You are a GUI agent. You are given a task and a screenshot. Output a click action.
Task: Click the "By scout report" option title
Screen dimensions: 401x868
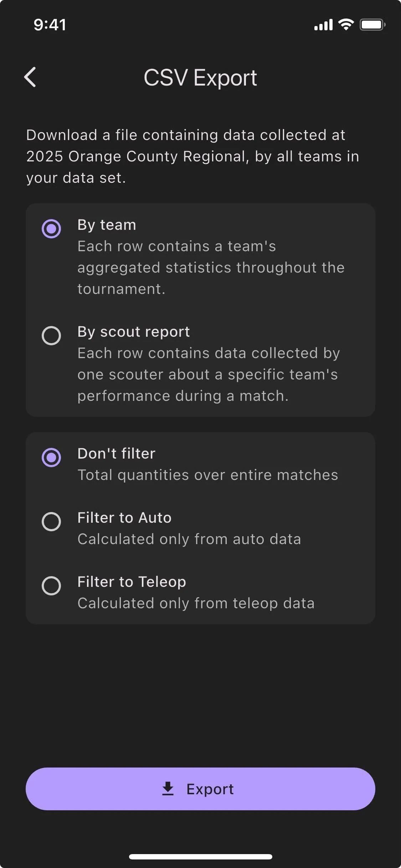(x=133, y=332)
